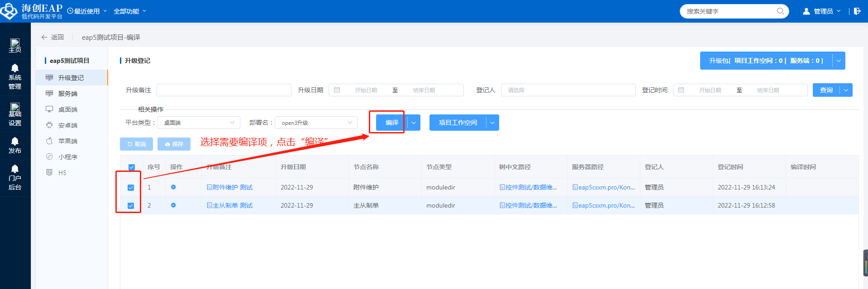
Task: Open 发布 bell icon in sidebar
Action: tap(15, 145)
